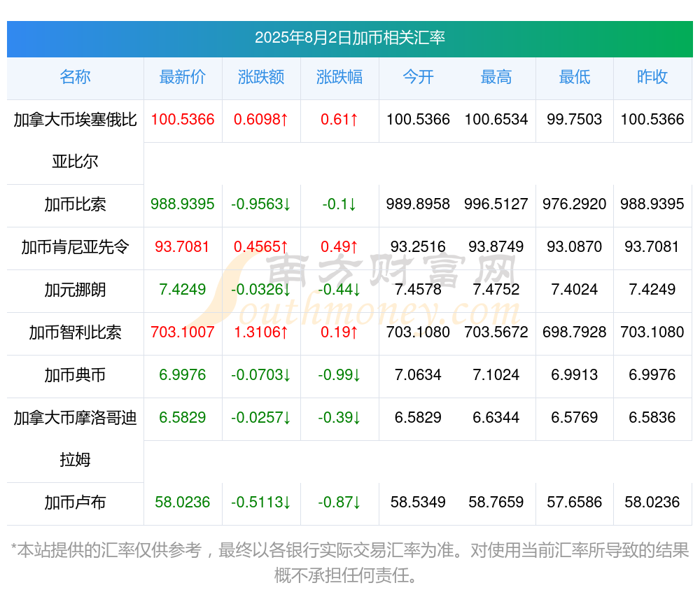Click the latest price 7.4249 in green
This screenshot has width=700, height=597.
(183, 290)
